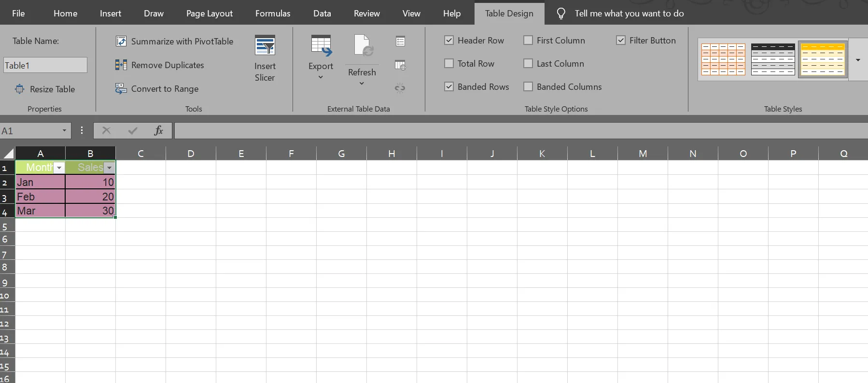Select the Table Design tab

(x=509, y=14)
